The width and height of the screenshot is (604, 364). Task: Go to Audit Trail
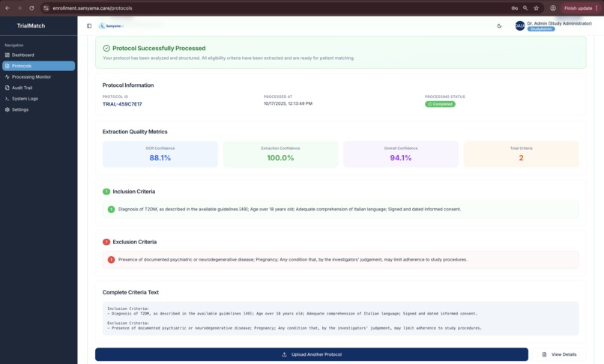(x=38, y=88)
